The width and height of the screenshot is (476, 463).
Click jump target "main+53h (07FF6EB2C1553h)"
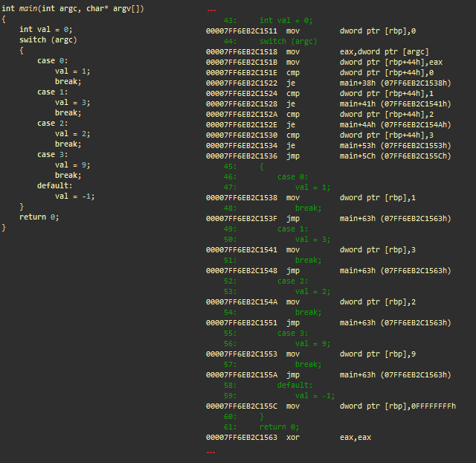pyautogui.click(x=395, y=145)
